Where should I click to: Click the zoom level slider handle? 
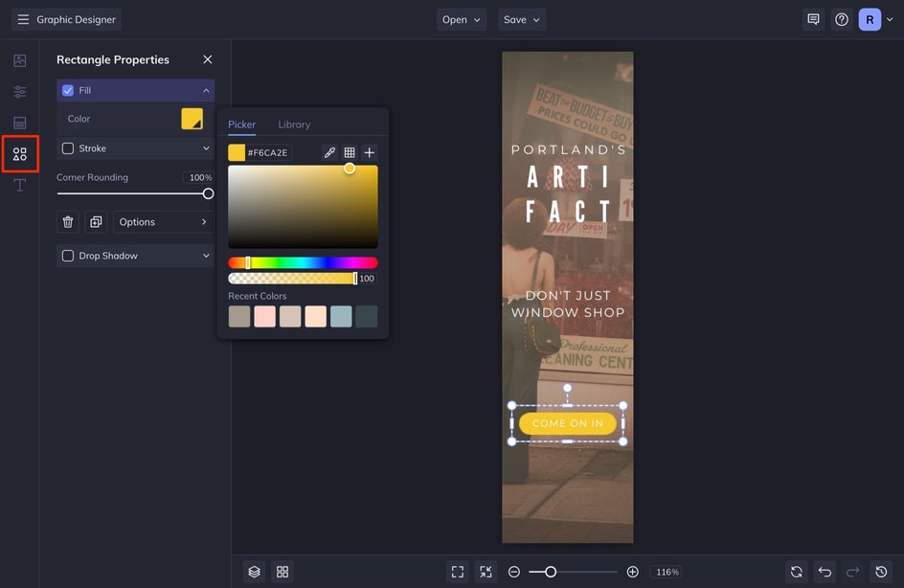[x=551, y=572]
